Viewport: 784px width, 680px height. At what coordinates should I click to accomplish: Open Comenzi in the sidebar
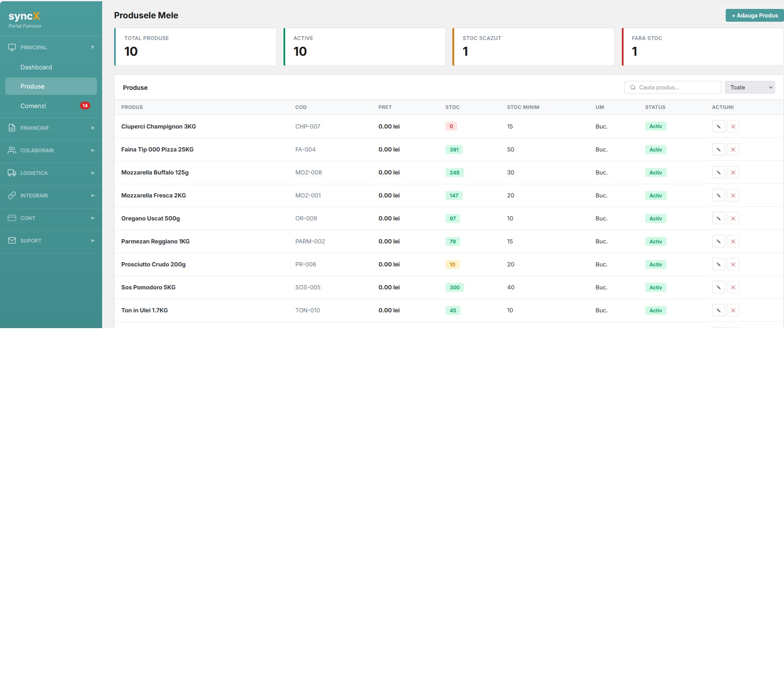tap(51, 106)
